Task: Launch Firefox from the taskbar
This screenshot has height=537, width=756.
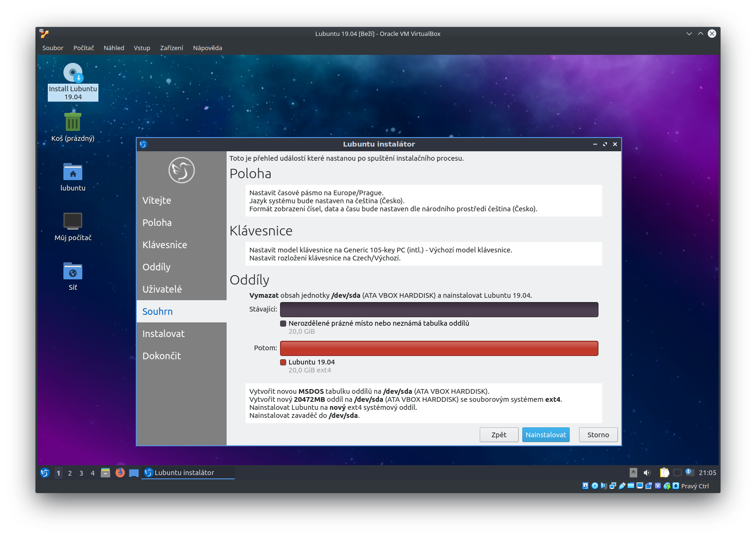Action: pyautogui.click(x=120, y=473)
